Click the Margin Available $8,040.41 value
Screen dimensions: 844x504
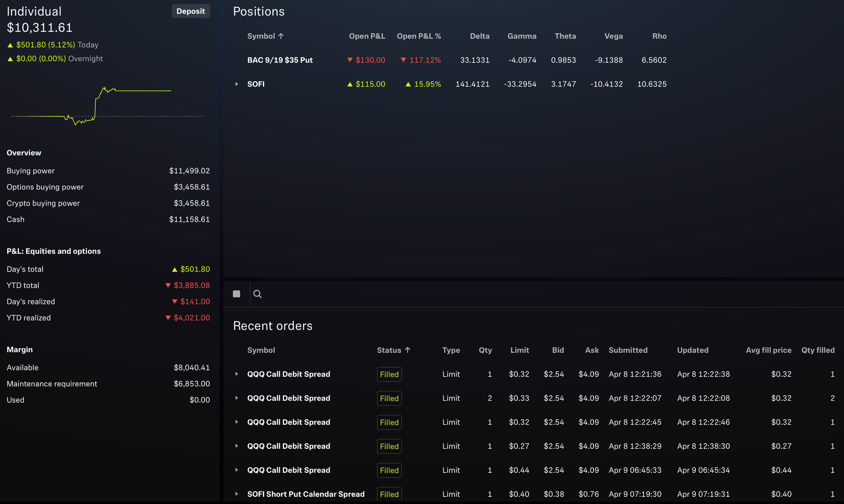(192, 368)
